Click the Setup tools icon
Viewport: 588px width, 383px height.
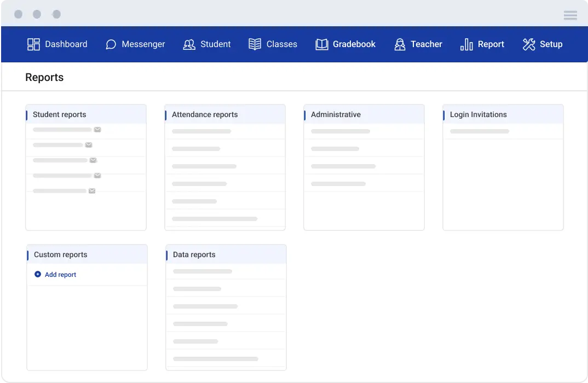[x=528, y=44]
